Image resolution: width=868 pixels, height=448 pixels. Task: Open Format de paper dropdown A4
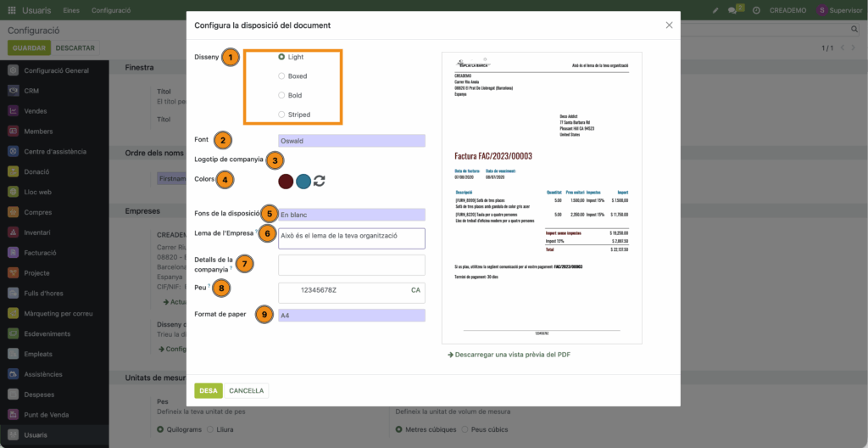click(351, 316)
